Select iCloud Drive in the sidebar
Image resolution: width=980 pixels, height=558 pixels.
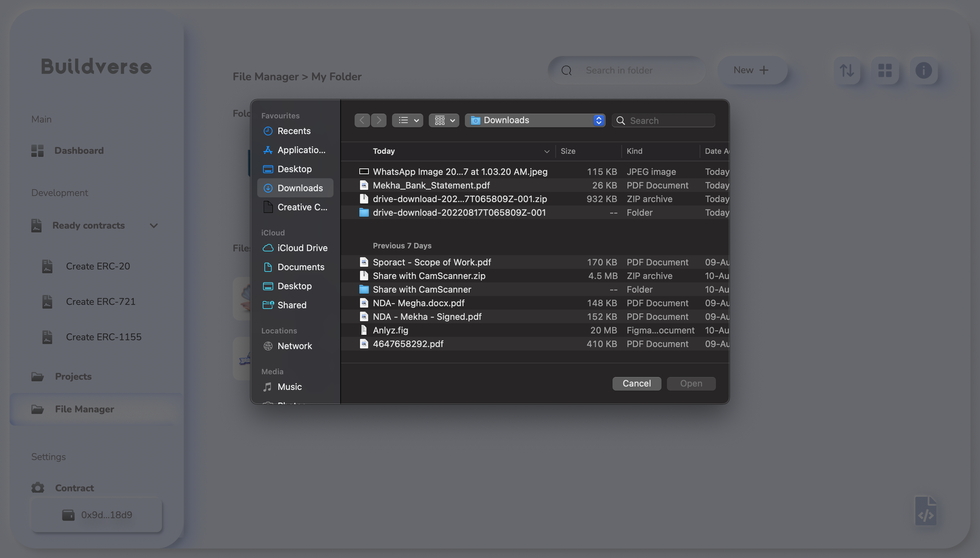(x=302, y=248)
